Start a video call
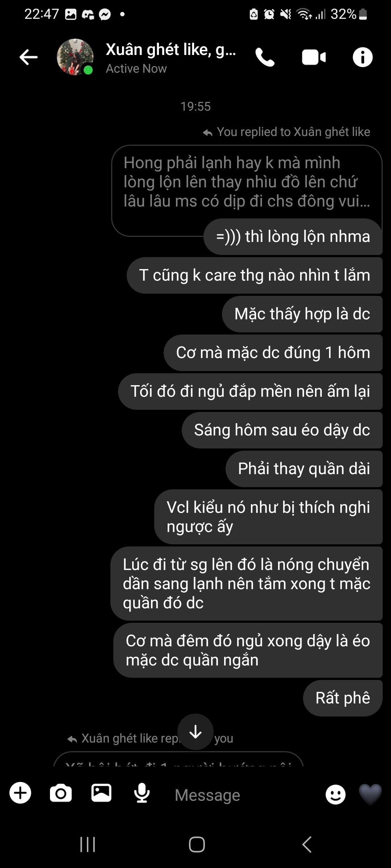391x868 pixels. [314, 58]
